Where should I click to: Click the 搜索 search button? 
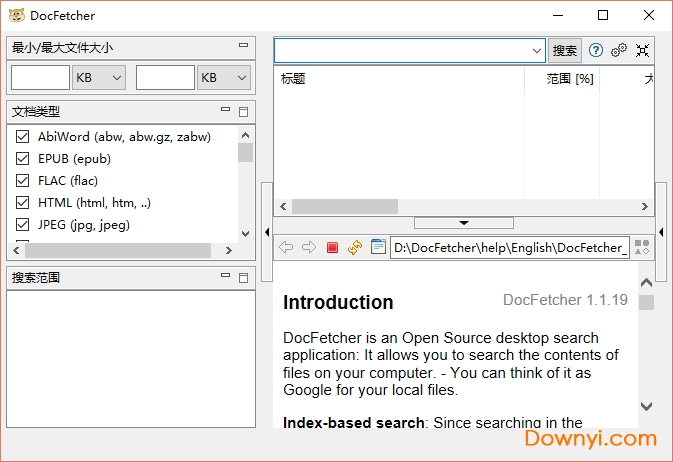click(x=564, y=51)
